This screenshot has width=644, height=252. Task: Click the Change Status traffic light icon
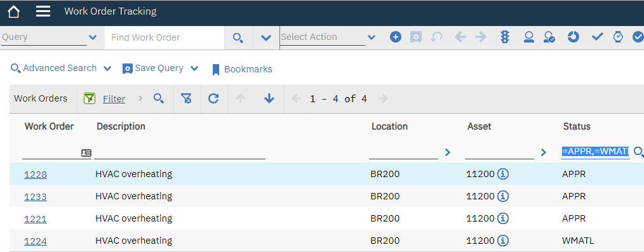(505, 37)
